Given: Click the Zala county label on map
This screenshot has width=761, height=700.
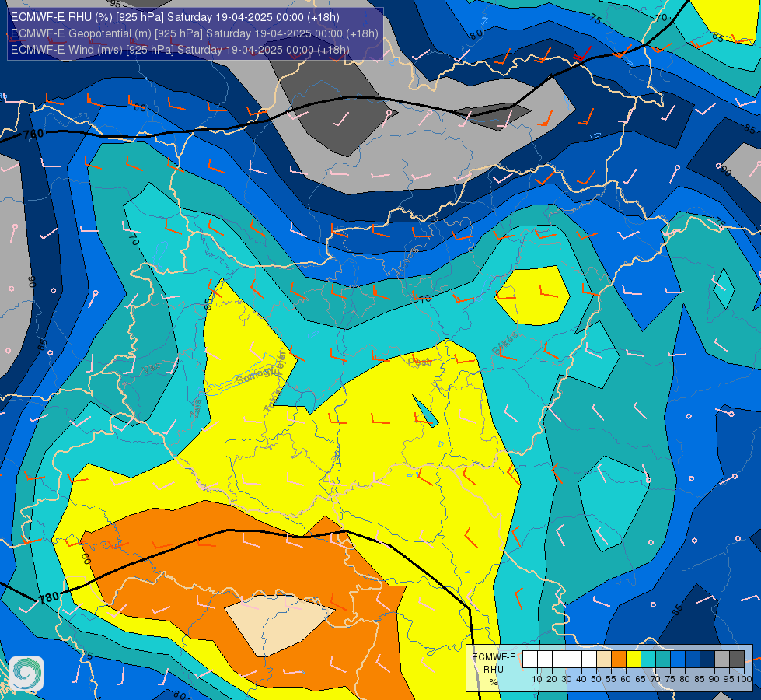Looking at the screenshot, I should coord(195,408).
